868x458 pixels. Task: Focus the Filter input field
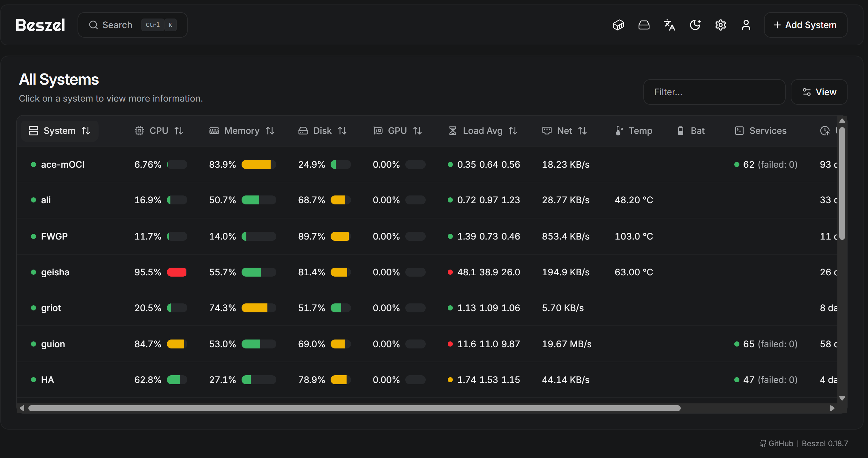[714, 92]
